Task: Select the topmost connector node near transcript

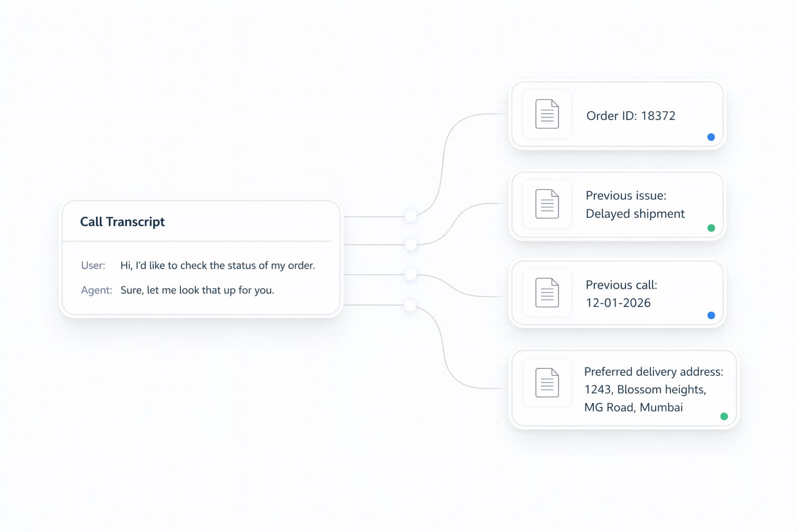Action: tap(411, 216)
